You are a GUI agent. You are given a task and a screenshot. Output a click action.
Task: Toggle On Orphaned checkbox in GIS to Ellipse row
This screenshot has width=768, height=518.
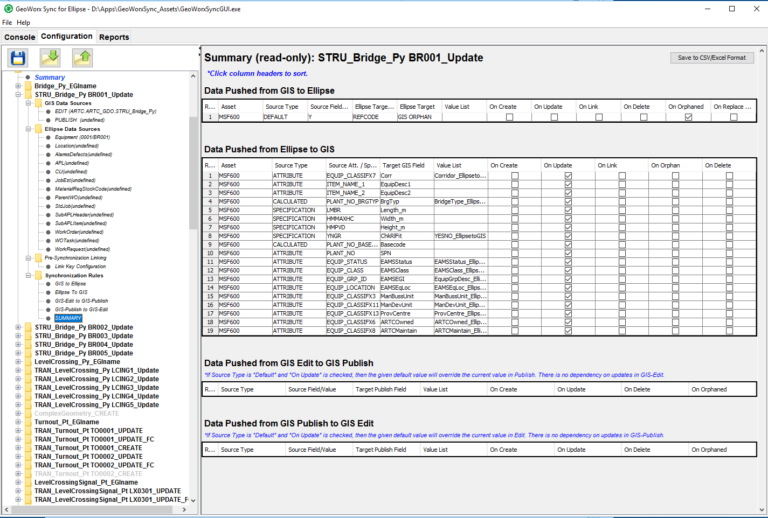687,117
